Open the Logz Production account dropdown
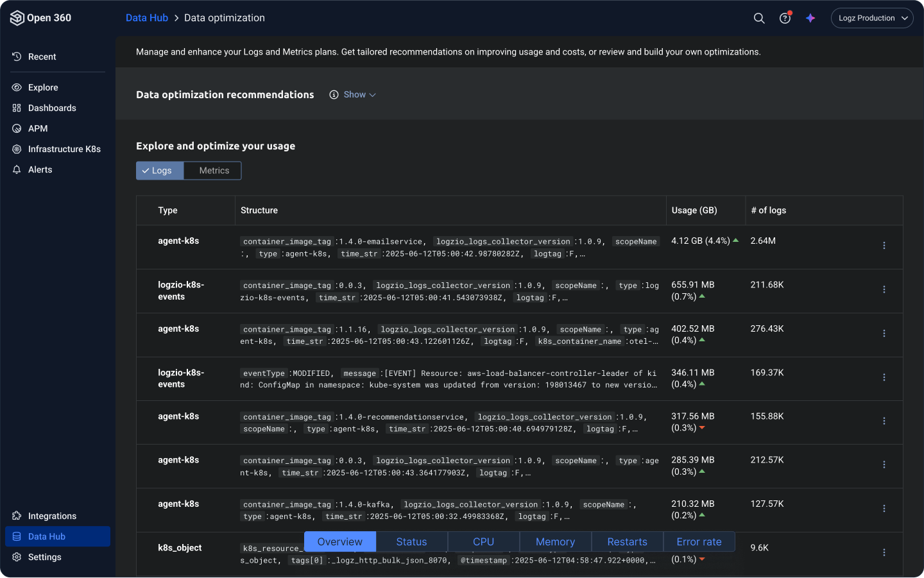924x578 pixels. [872, 18]
